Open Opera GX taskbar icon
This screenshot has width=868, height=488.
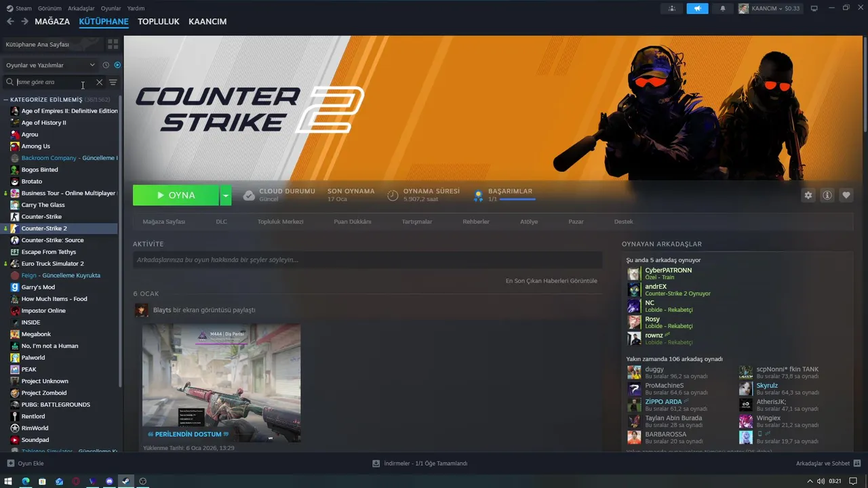click(76, 481)
